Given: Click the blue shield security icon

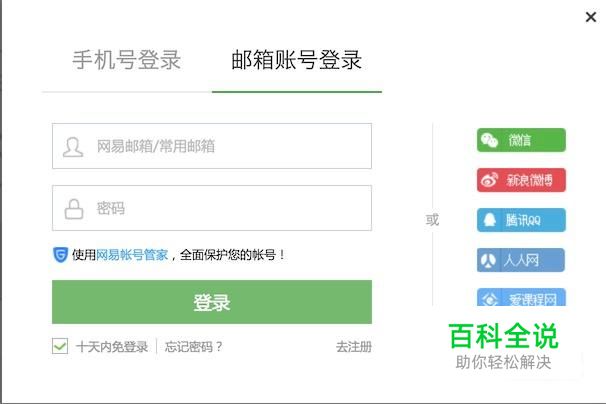Looking at the screenshot, I should (60, 255).
